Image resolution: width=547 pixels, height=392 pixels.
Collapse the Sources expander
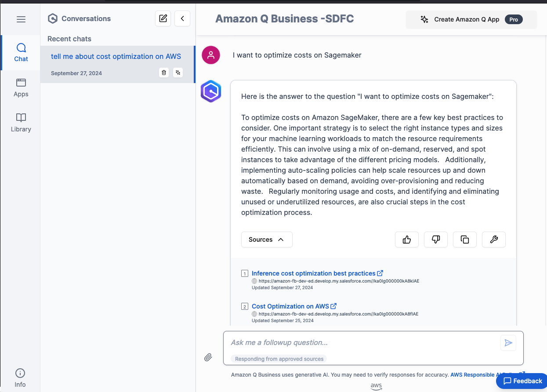pos(267,240)
